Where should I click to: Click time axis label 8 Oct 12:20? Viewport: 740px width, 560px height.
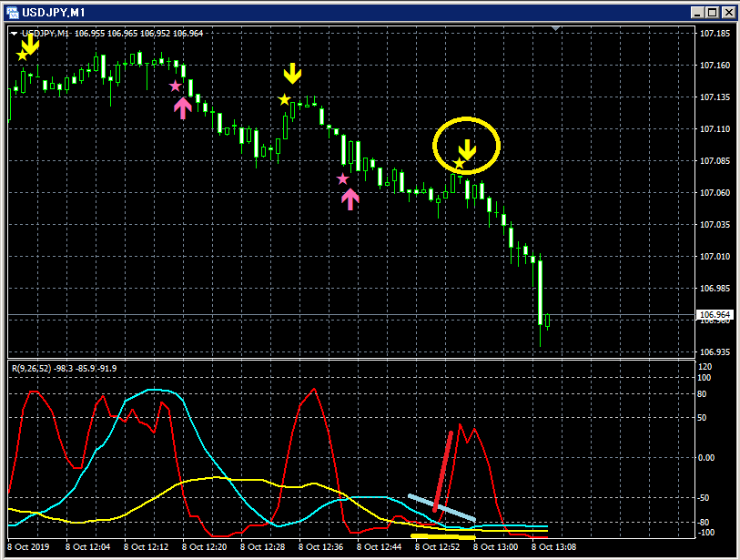click(x=205, y=546)
